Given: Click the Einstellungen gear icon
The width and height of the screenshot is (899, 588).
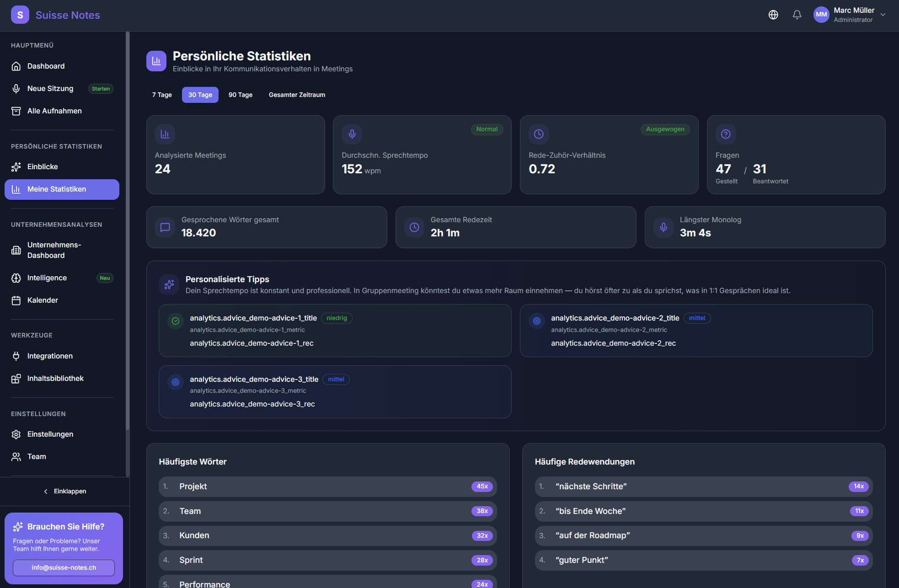Looking at the screenshot, I should 16,434.
